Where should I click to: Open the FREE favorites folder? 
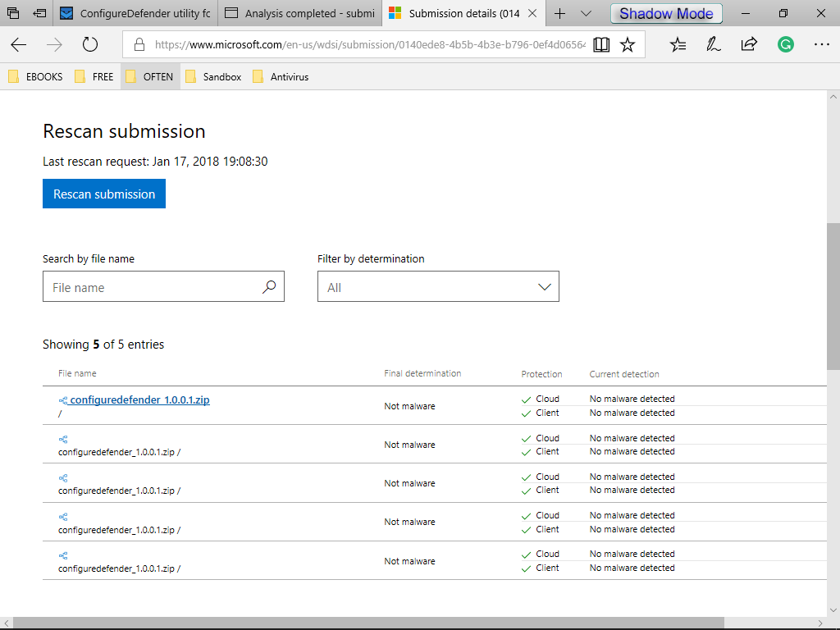coord(94,76)
